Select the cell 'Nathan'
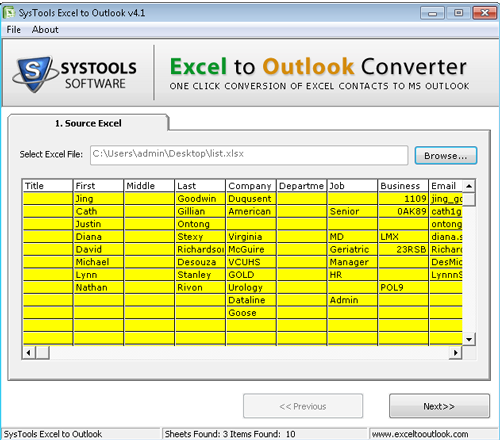500x440 pixels. point(98,287)
